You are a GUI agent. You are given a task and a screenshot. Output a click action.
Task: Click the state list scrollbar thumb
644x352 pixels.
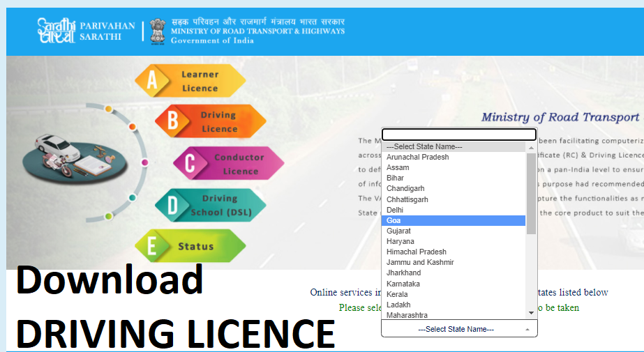(531, 193)
